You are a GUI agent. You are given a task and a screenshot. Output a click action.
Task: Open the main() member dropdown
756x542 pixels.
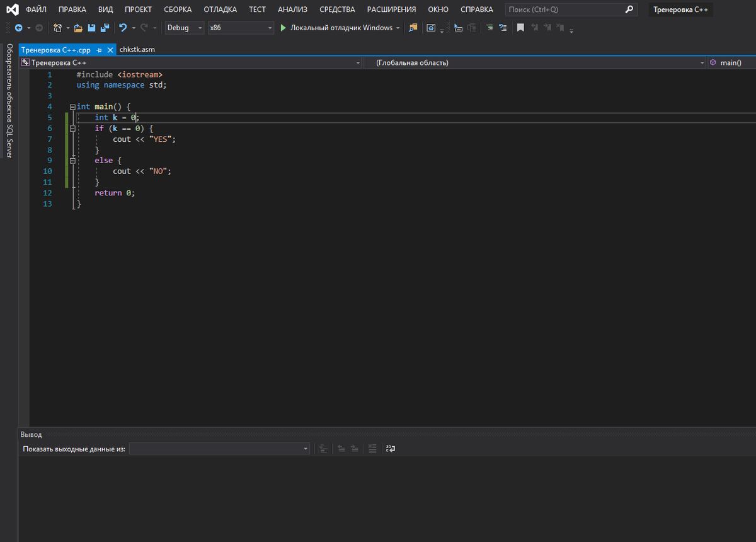point(731,63)
